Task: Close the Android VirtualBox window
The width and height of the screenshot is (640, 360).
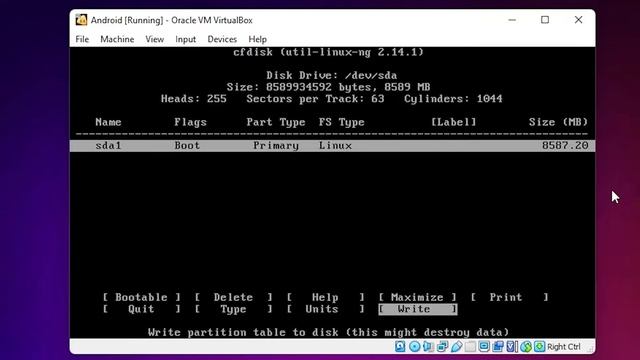Action: tap(578, 20)
